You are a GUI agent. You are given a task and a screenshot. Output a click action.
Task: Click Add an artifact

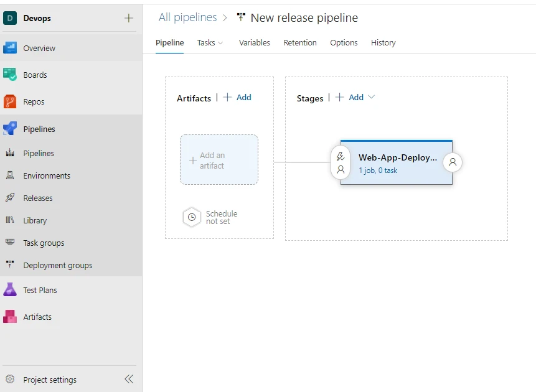(x=219, y=159)
